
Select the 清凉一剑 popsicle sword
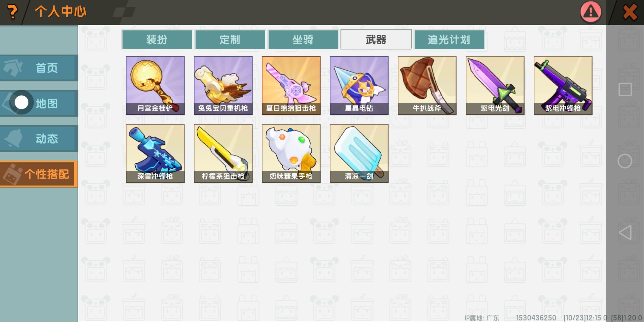click(x=359, y=154)
